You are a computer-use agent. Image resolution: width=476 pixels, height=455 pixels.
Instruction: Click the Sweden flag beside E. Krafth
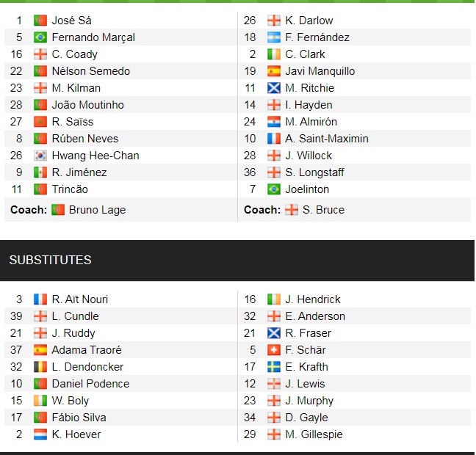pos(273,367)
